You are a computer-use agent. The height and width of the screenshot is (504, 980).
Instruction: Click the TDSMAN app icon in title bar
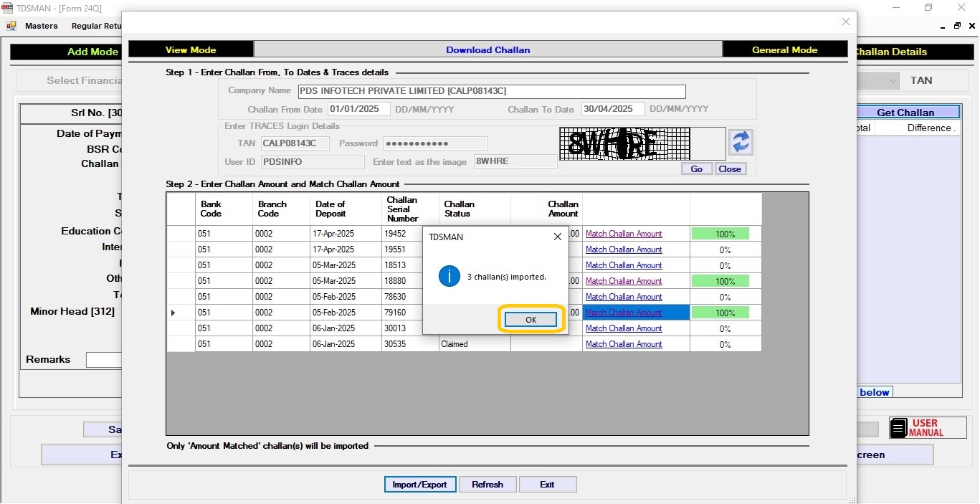[7, 7]
